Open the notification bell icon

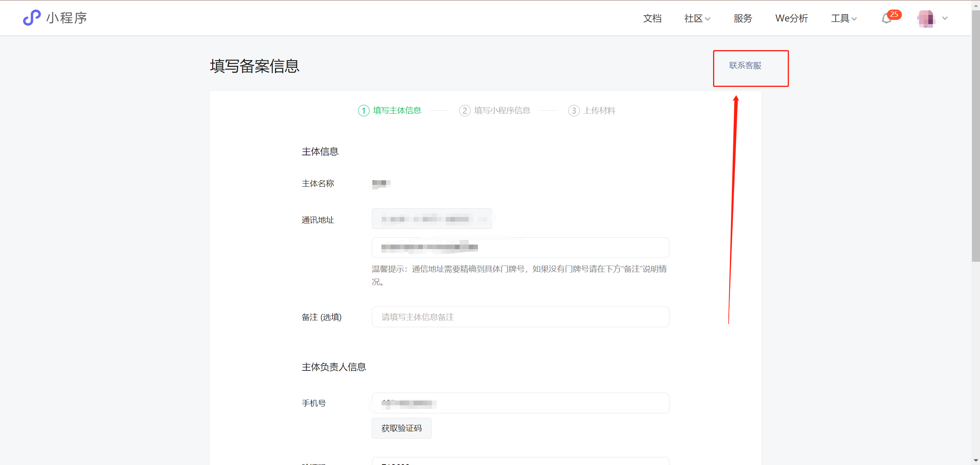click(x=886, y=19)
